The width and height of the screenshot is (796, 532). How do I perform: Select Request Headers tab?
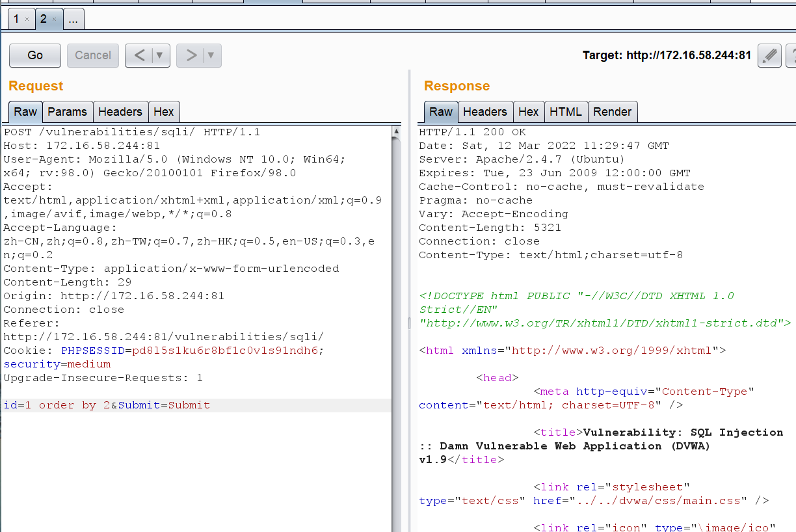coord(120,112)
